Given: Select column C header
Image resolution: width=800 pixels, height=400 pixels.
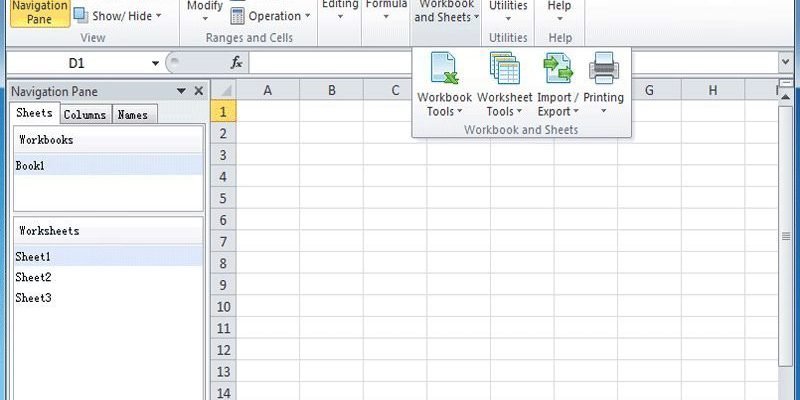Looking at the screenshot, I should pos(395,90).
